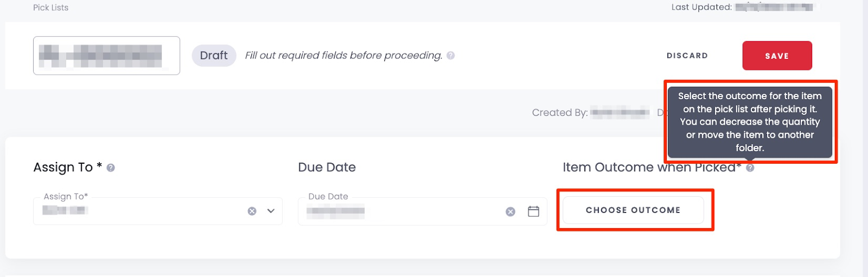Screen dimensions: 868x277
Task: Click the Created By label
Action: point(559,113)
